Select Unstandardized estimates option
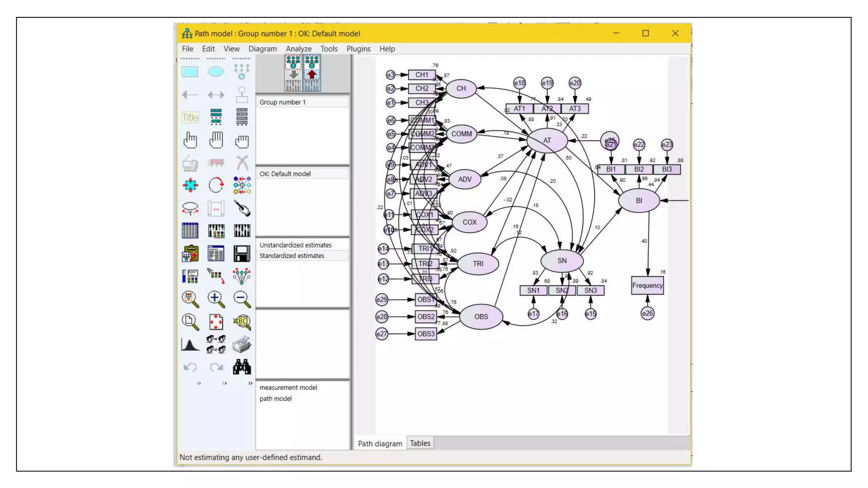This screenshot has width=868, height=488. pyautogui.click(x=295, y=245)
